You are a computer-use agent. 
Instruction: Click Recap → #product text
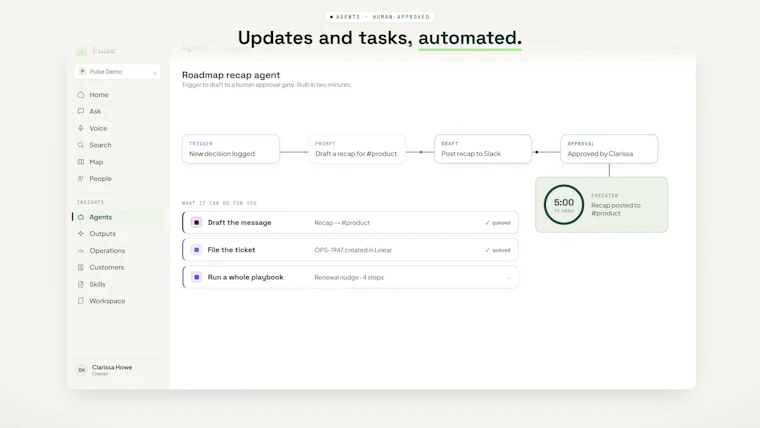click(342, 223)
